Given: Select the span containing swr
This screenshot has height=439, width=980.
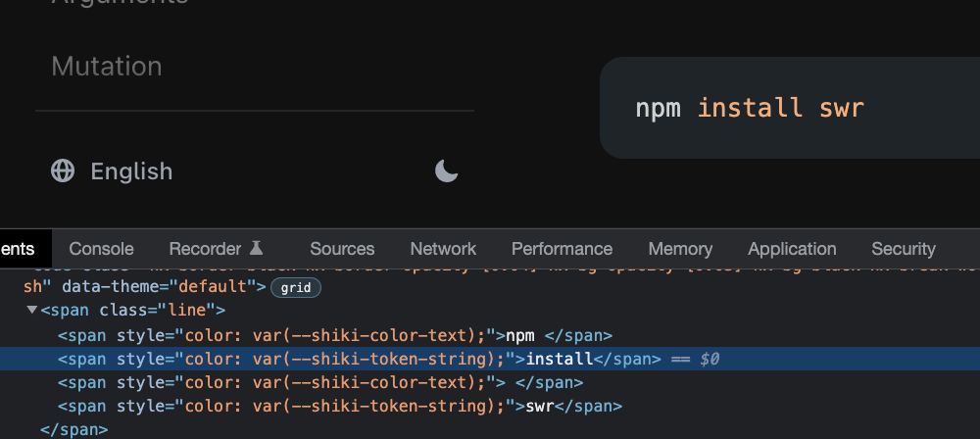Looking at the screenshot, I should point(340,406).
